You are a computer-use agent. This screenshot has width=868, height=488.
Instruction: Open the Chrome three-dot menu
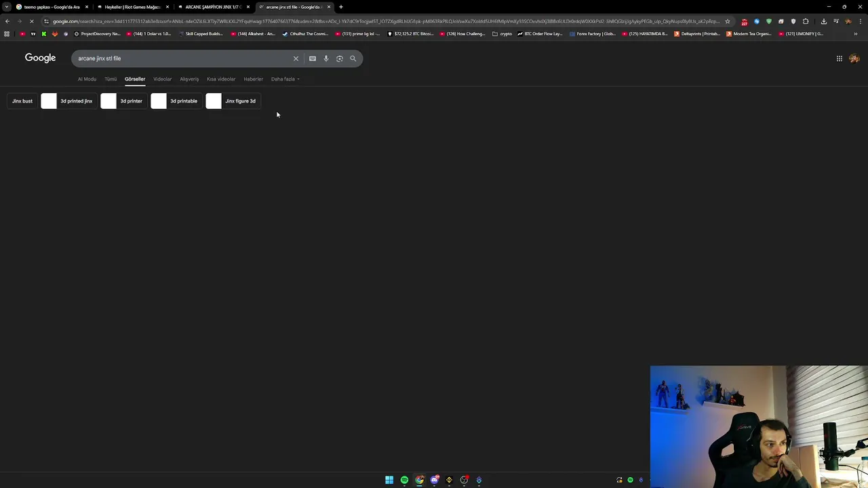tap(861, 21)
